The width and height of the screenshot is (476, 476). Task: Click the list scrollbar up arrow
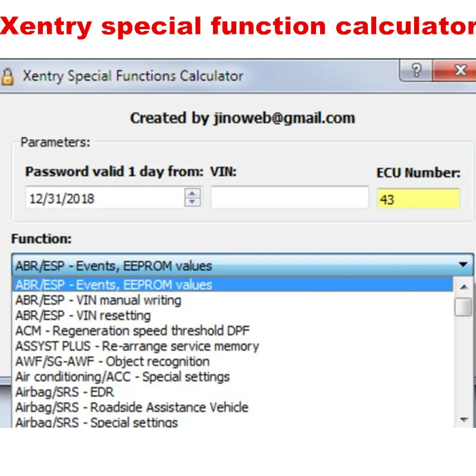coord(464,287)
